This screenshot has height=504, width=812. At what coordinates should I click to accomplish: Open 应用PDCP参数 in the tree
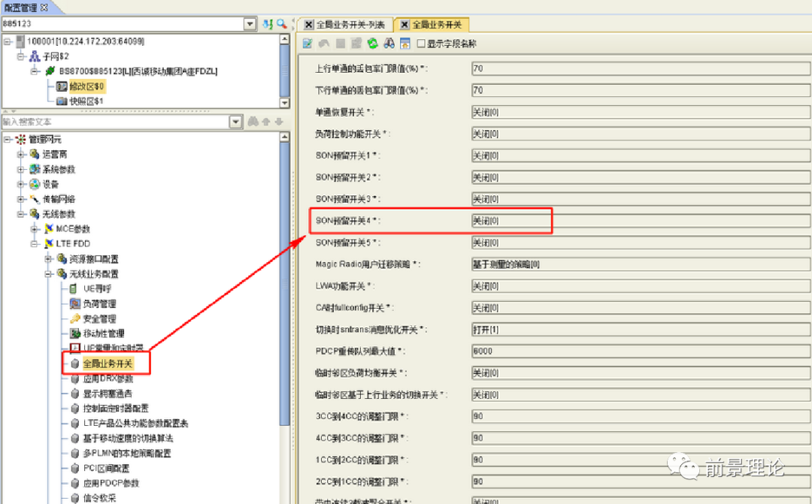[110, 483]
